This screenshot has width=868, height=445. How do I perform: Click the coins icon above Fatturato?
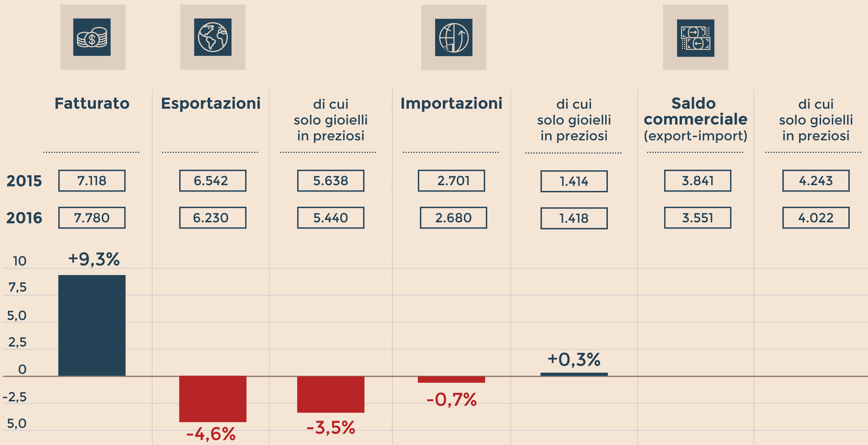(x=92, y=37)
